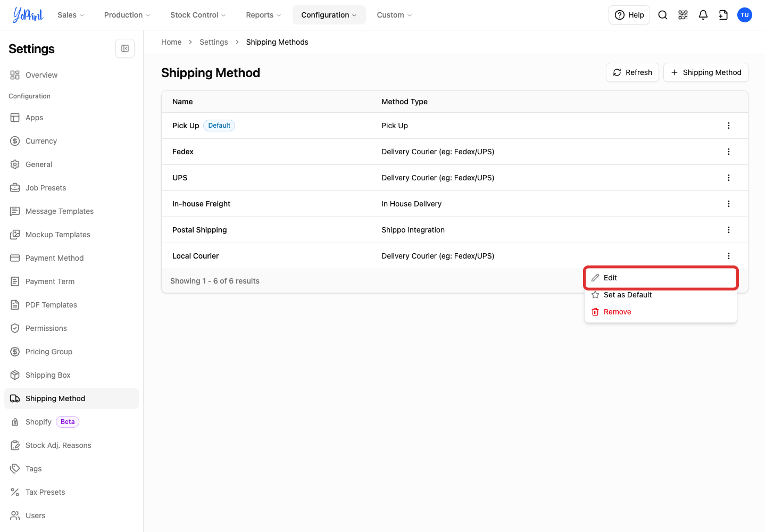Choose Edit from the context menu
766x532 pixels.
pyautogui.click(x=661, y=278)
